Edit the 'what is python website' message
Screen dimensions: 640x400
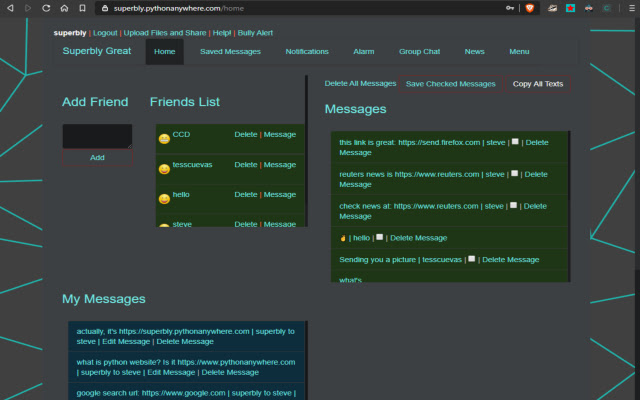[171, 372]
